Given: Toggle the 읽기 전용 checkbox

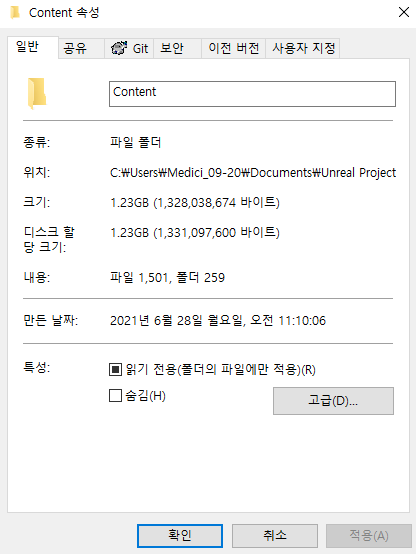Looking at the screenshot, I should pos(115,370).
